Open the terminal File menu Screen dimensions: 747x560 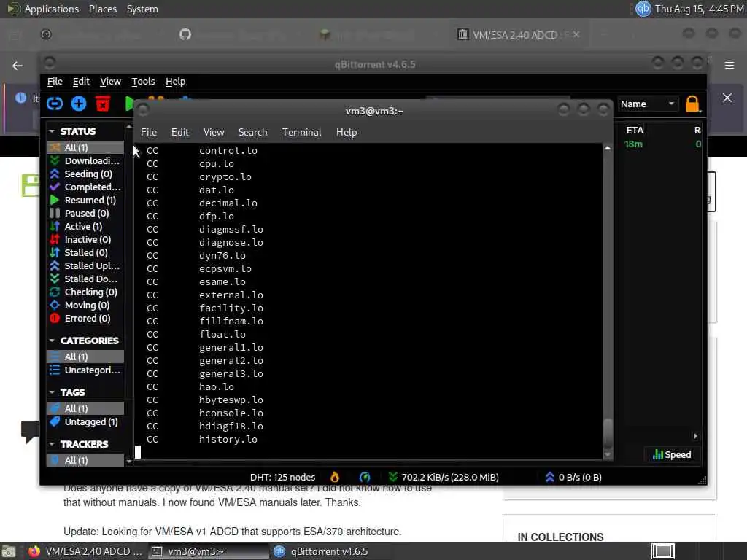(149, 132)
